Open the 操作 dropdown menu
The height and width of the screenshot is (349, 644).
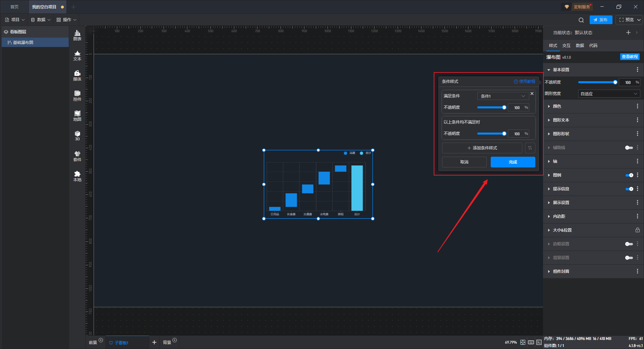coord(66,20)
